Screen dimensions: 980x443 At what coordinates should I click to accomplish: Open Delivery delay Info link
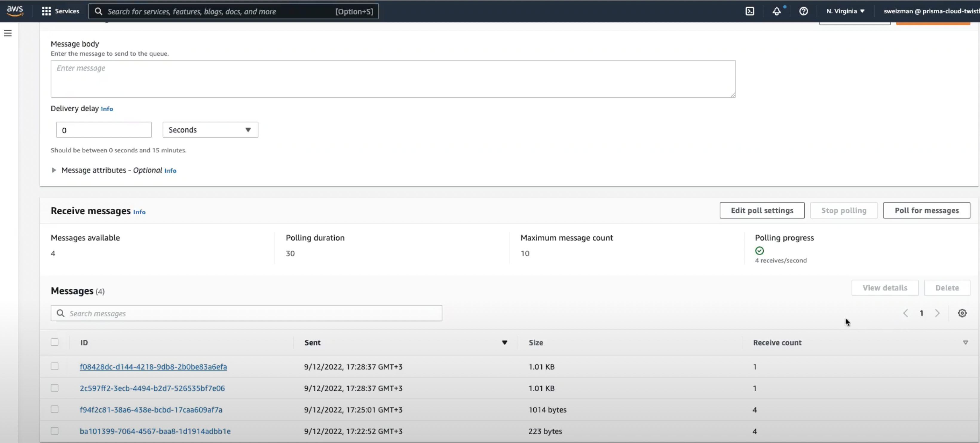click(107, 109)
